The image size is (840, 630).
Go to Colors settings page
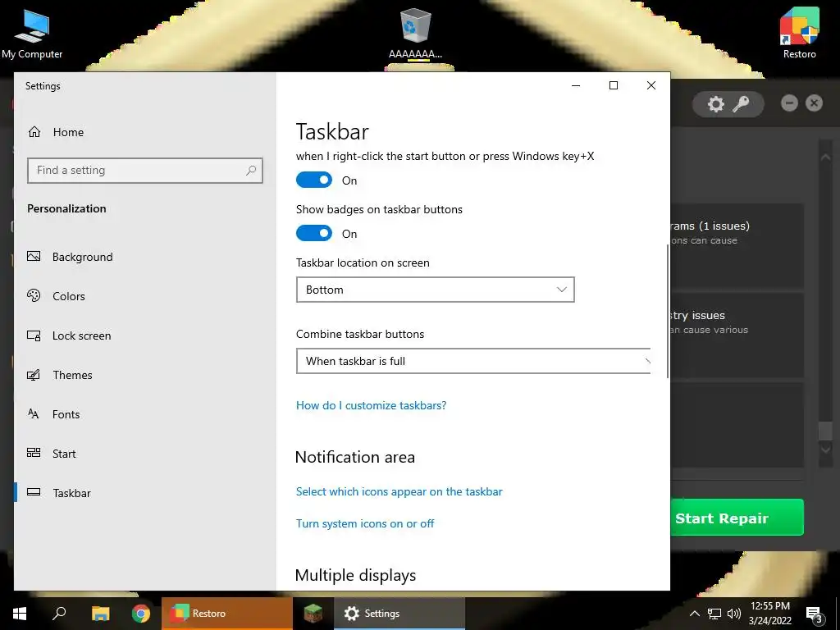(x=69, y=296)
